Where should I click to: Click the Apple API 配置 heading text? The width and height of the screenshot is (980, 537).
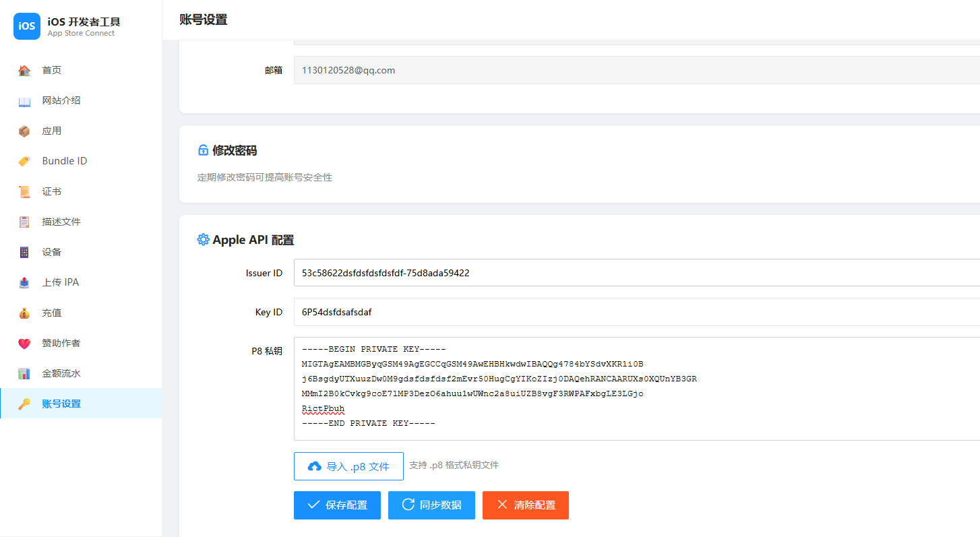coord(253,240)
